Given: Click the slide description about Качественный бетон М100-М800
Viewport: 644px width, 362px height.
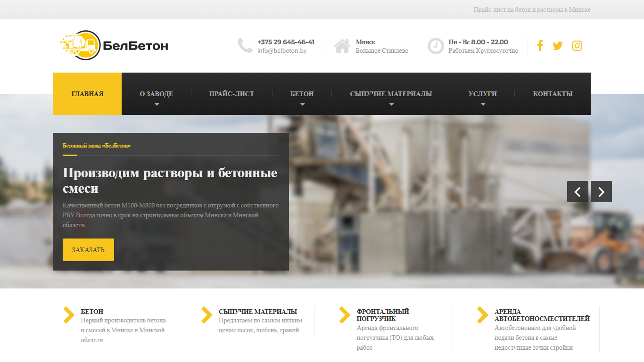Looking at the screenshot, I should click(x=171, y=215).
